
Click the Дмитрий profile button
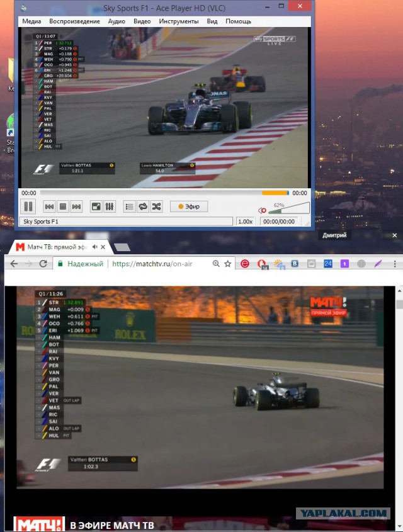[334, 235]
